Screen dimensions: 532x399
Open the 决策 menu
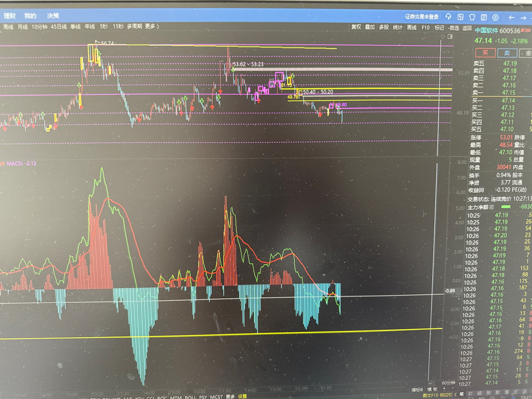(x=53, y=16)
